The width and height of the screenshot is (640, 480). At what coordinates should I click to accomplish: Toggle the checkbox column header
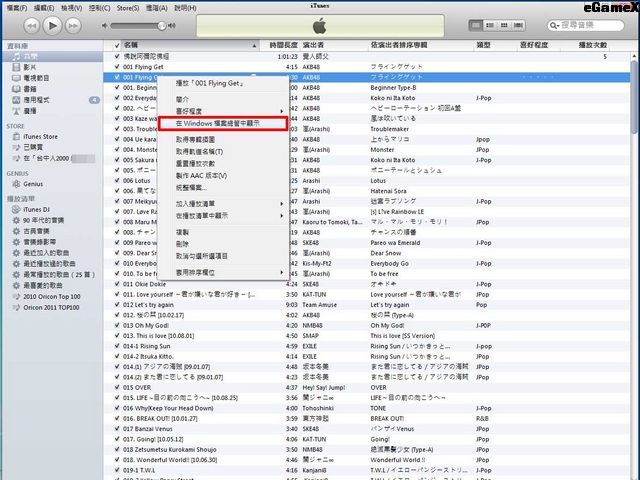click(x=117, y=45)
